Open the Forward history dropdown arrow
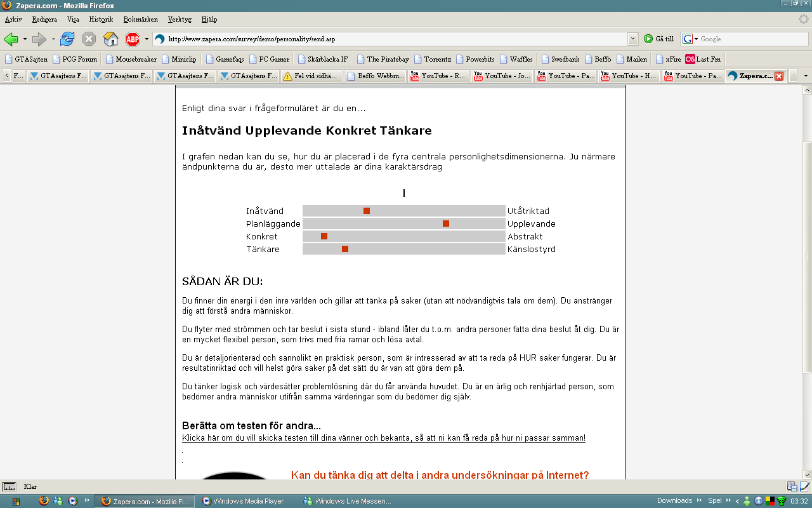 [x=53, y=39]
